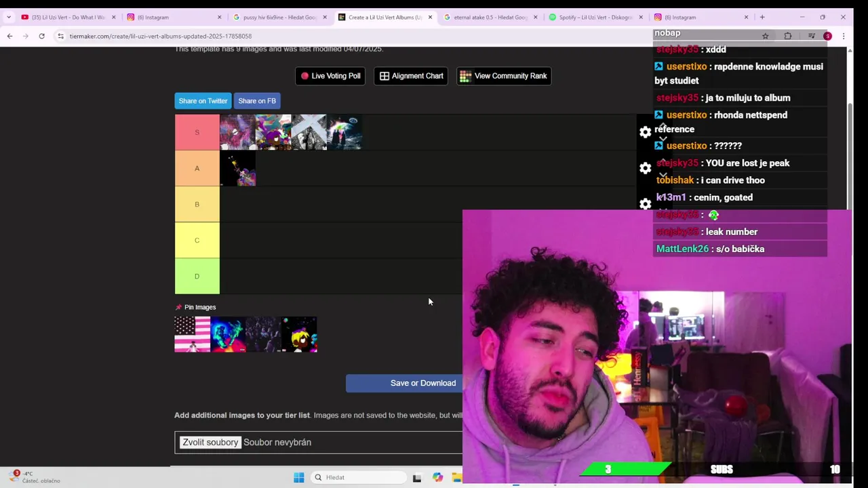This screenshot has width=868, height=488.
Task: Click the pink S tier label
Action: pos(197,132)
